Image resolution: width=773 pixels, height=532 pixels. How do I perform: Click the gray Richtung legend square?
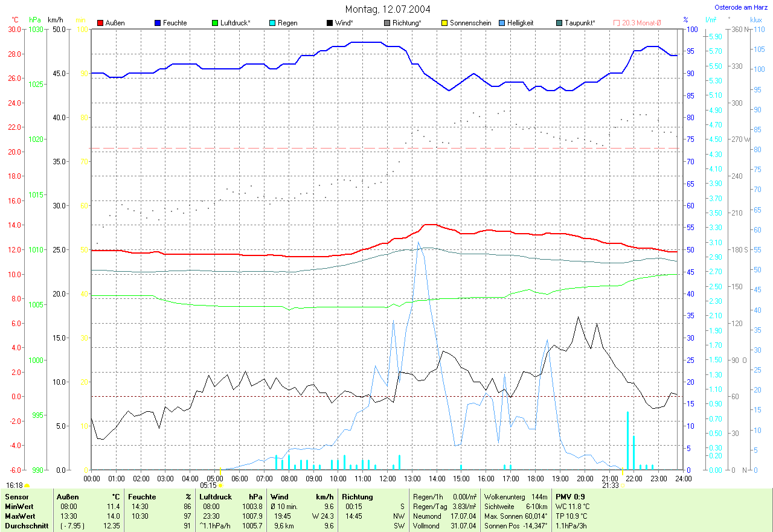point(387,23)
